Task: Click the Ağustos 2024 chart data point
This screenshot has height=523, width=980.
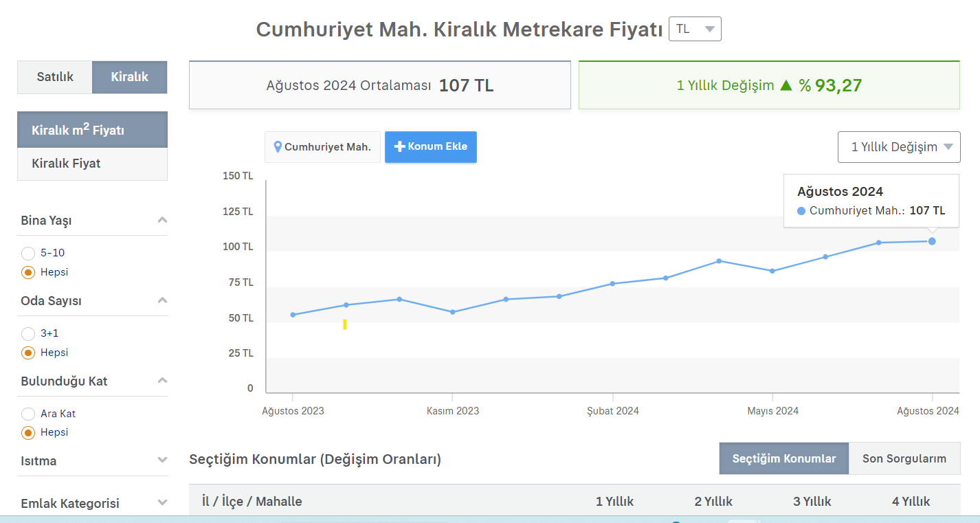Action: [x=932, y=241]
